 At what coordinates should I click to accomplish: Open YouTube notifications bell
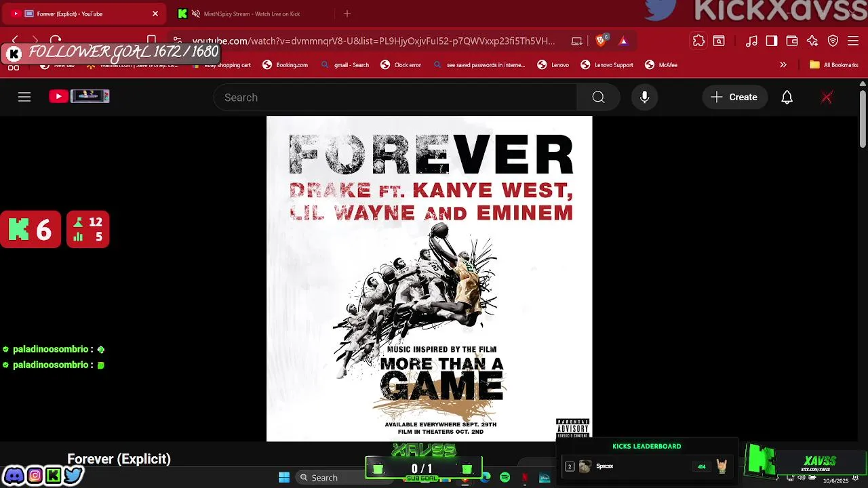[787, 97]
